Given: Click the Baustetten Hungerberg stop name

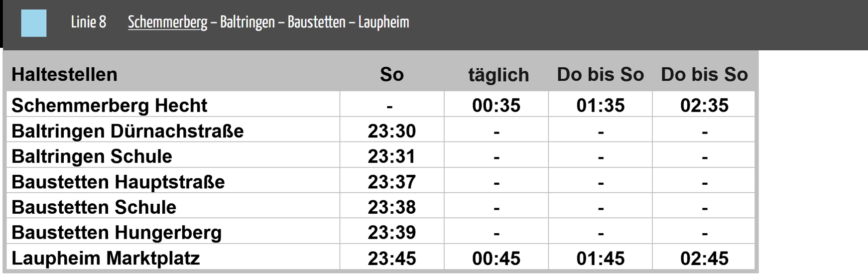Looking at the screenshot, I should coord(117,233).
